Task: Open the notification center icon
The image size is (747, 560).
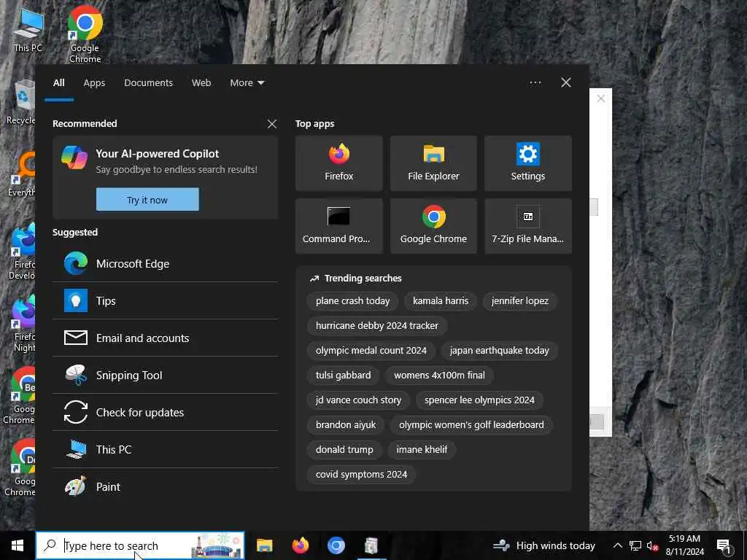Action: click(724, 546)
